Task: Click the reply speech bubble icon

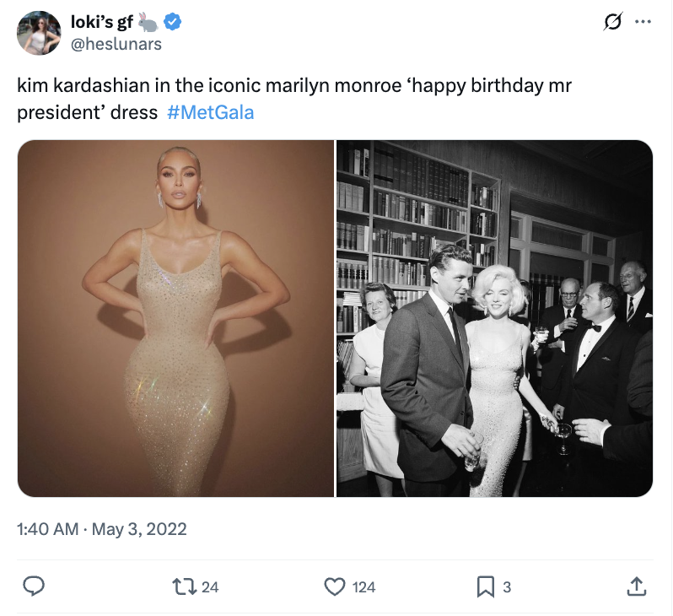Action: [35, 586]
